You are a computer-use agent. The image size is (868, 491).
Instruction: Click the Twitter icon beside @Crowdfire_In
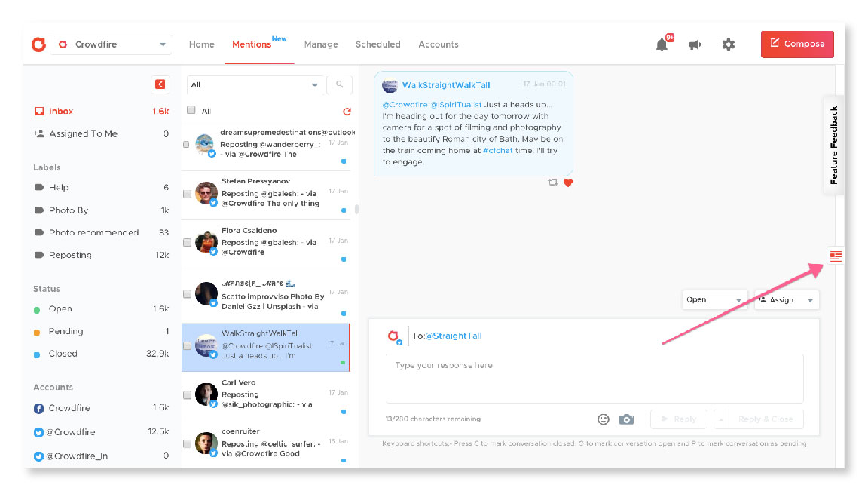38,456
